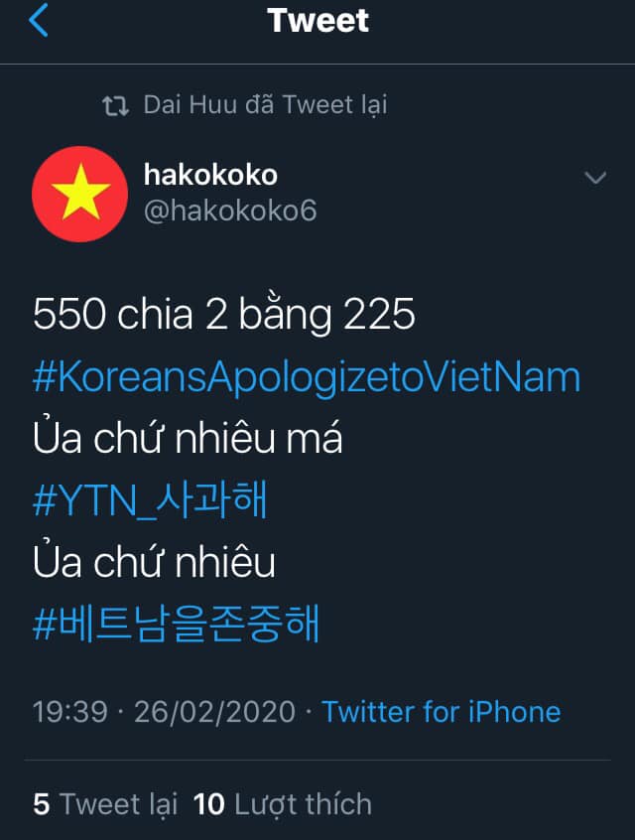View the 5 Tweet lại list
635x840 pixels.
tap(105, 804)
